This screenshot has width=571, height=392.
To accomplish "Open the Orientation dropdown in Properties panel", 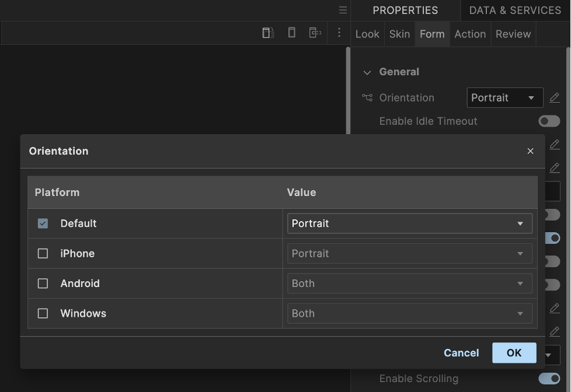I will pos(505,97).
